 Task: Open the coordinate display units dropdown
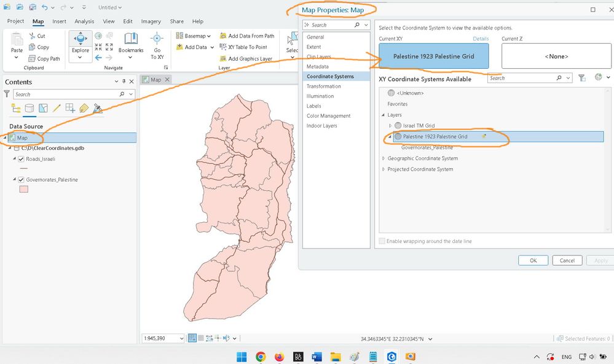click(430, 339)
